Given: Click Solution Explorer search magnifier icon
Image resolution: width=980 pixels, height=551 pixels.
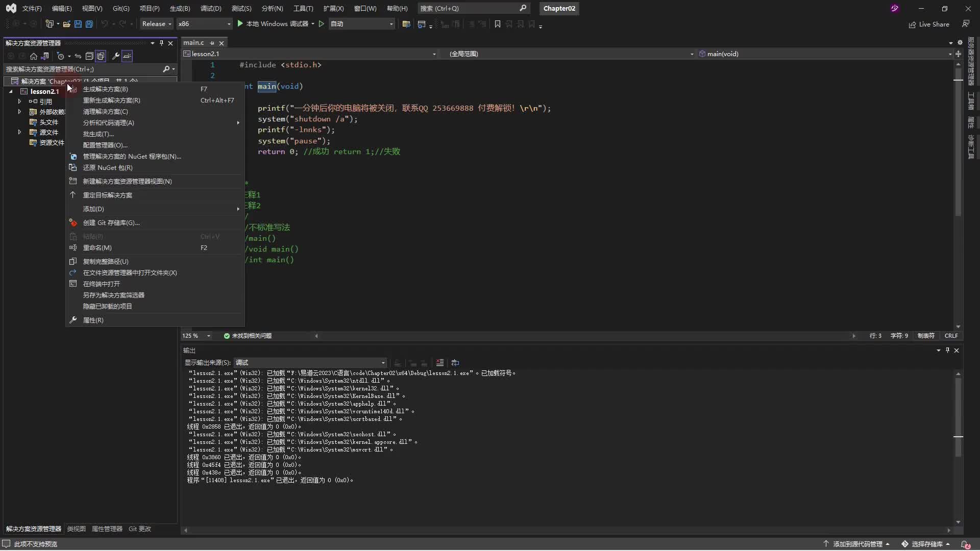Looking at the screenshot, I should [x=166, y=69].
